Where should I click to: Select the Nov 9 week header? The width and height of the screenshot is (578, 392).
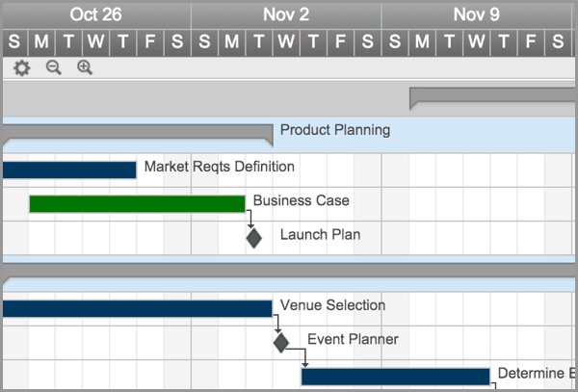[x=477, y=14]
